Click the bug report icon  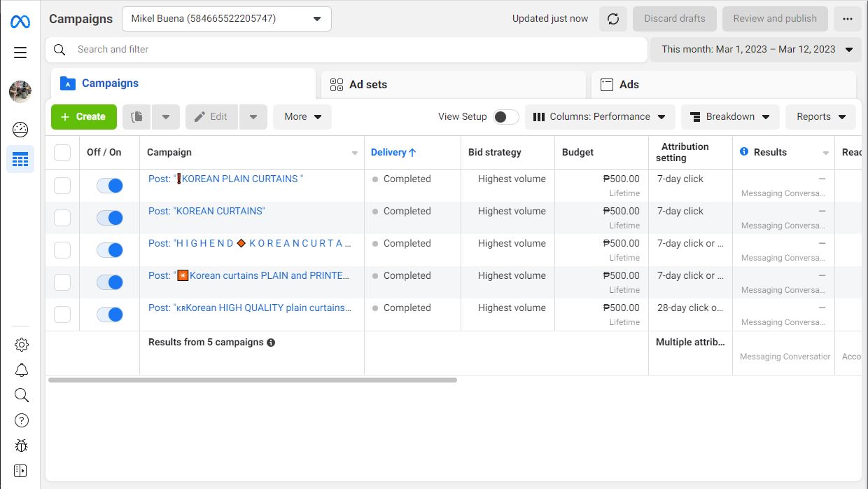(21, 446)
